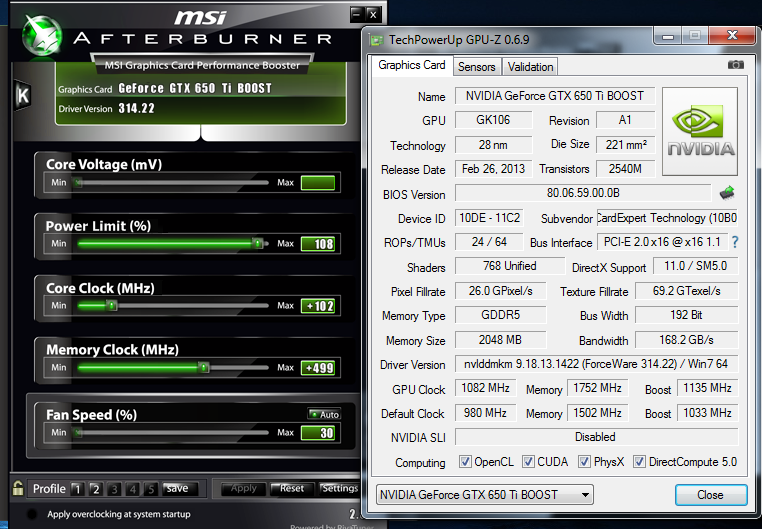The image size is (762, 529).
Task: Click the Bus Interface question mark icon
Action: [x=735, y=242]
